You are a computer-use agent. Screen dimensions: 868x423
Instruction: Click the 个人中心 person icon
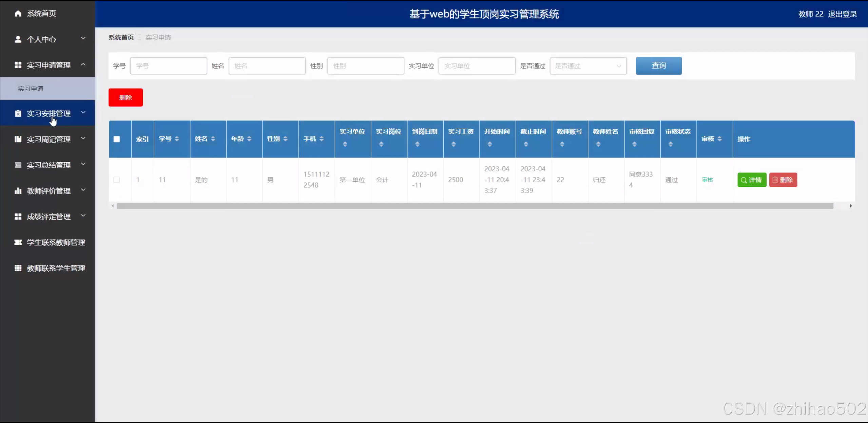pyautogui.click(x=18, y=39)
